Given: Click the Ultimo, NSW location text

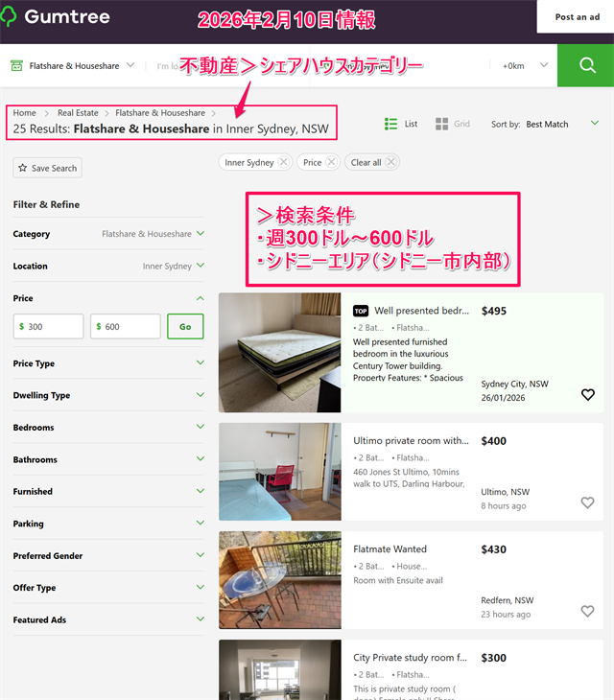Looking at the screenshot, I should click(505, 492).
